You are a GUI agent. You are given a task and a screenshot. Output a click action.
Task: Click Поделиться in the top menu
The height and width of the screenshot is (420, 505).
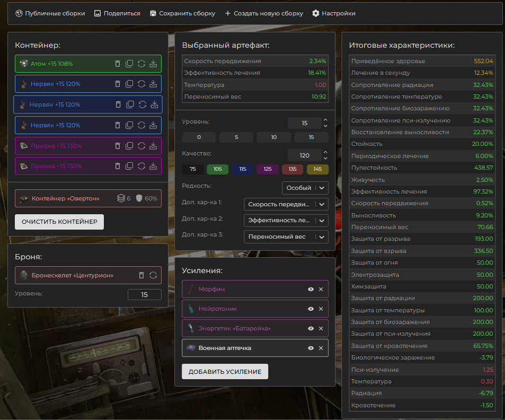pyautogui.click(x=117, y=13)
